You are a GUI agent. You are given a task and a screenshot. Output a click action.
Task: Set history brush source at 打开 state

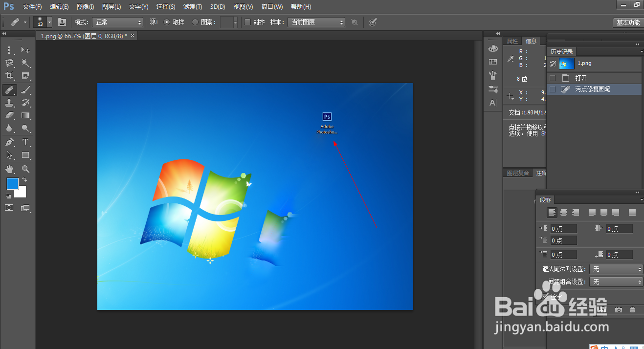tap(553, 78)
